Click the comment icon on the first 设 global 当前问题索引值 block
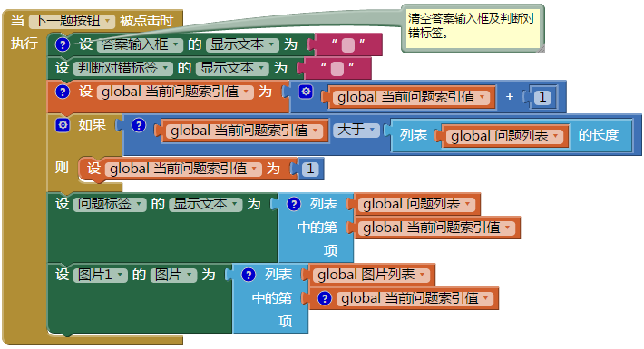 63,92
